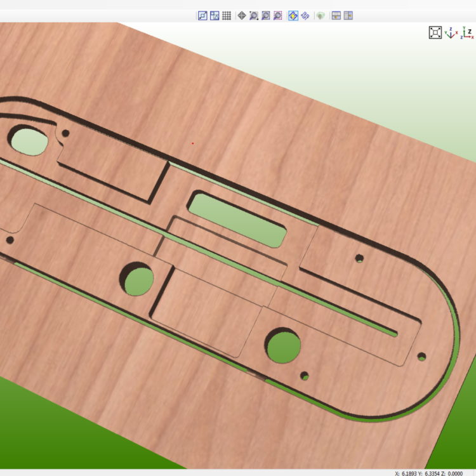Image resolution: width=476 pixels, height=476 pixels.
Task: Select the zoom magnifier tool
Action: [253, 15]
